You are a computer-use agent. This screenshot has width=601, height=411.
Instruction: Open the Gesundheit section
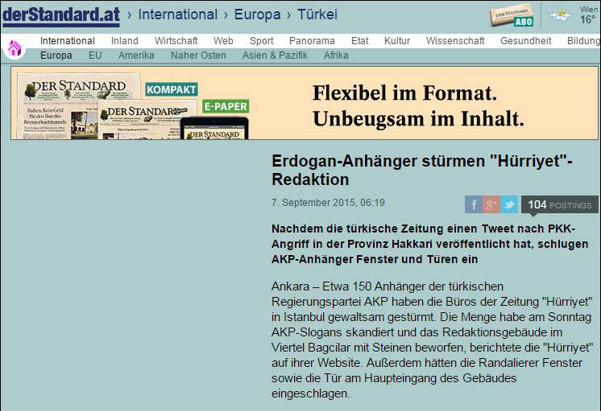[x=525, y=41]
